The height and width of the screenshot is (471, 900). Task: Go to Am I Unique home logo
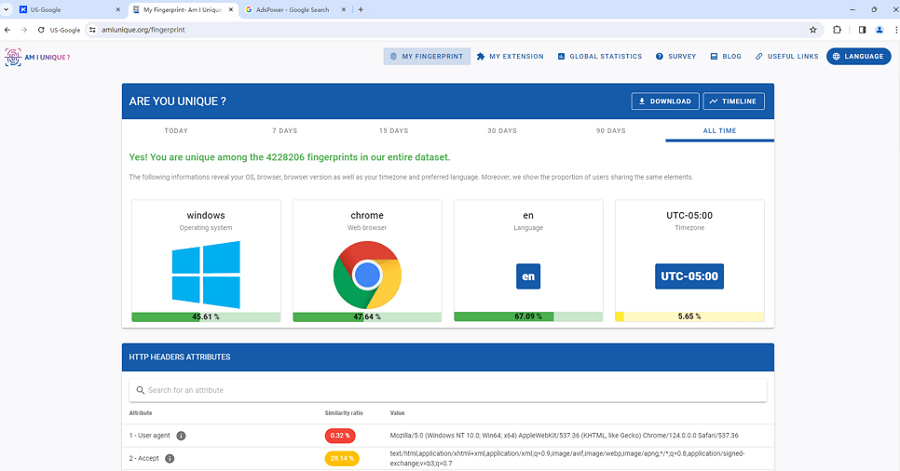[37, 57]
